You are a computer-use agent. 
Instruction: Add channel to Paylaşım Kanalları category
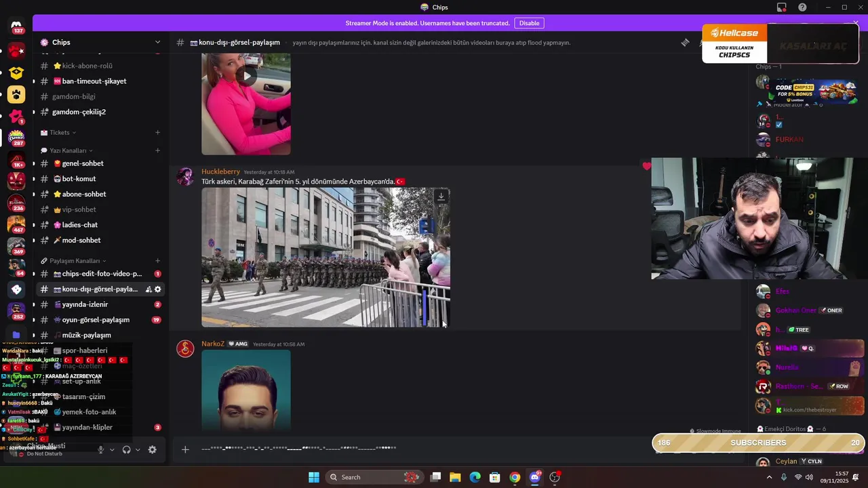tap(158, 261)
